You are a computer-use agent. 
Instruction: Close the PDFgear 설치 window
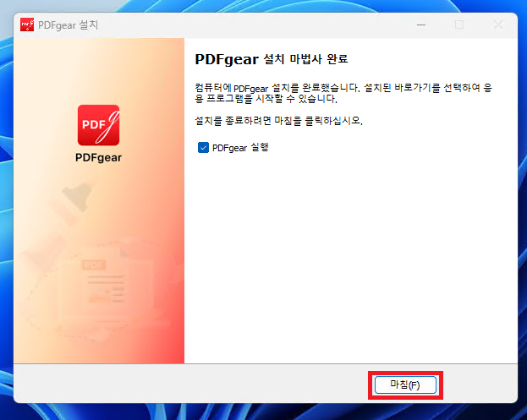[497, 25]
